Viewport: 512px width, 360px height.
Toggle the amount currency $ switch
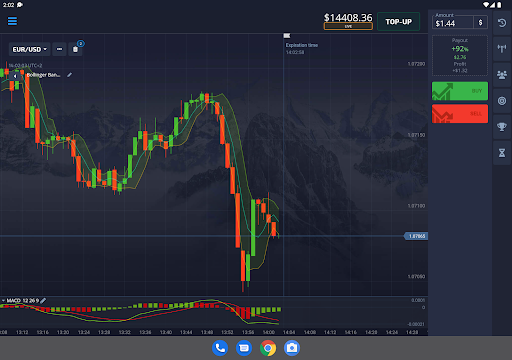click(480, 22)
